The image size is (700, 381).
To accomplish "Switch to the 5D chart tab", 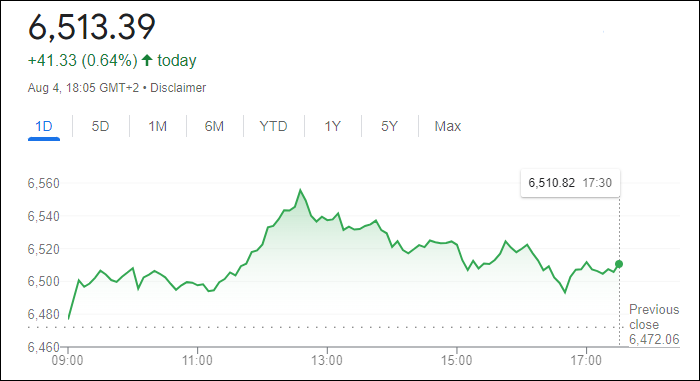I will pyautogui.click(x=100, y=126).
